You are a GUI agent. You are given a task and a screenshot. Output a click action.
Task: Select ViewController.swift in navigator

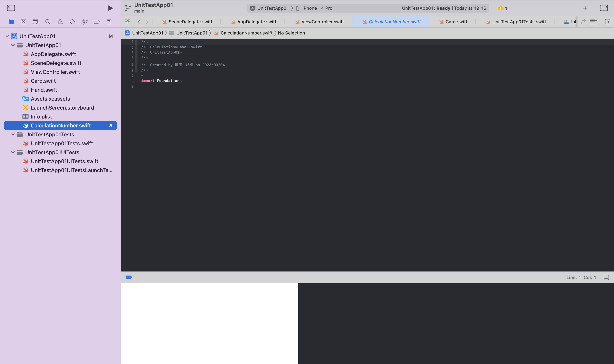click(x=60, y=72)
